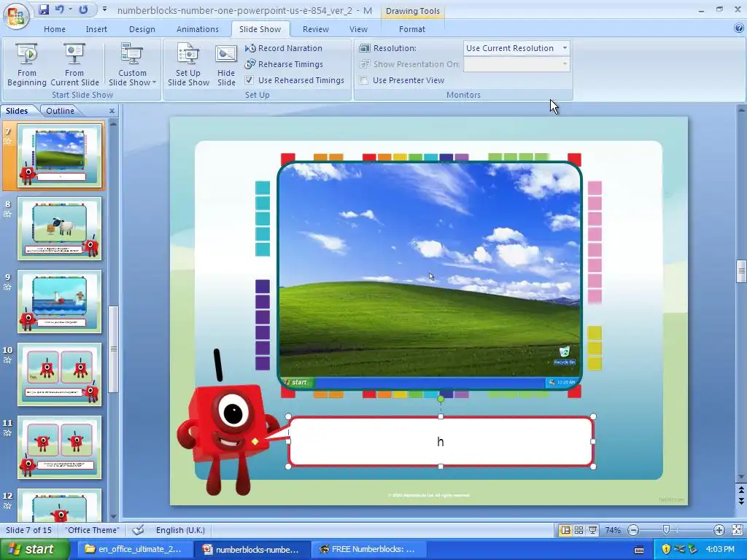This screenshot has height=560, width=747.
Task: Undo last action in Quick Access toolbar
Action: 60,9
